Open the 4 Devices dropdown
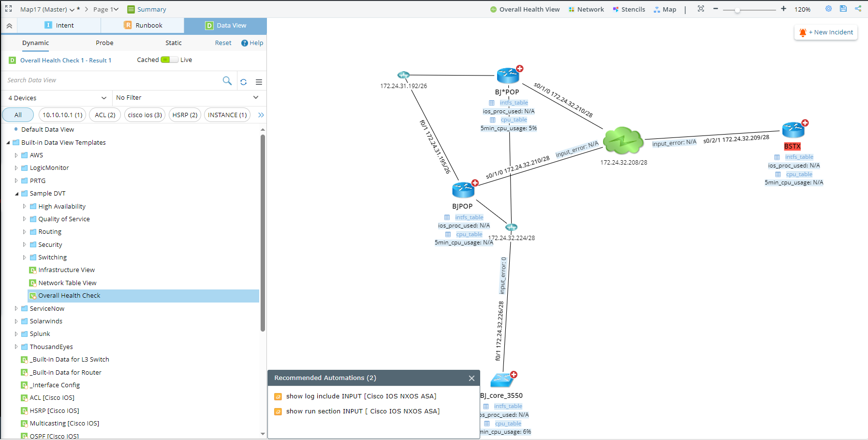The image size is (868, 440). pyautogui.click(x=57, y=98)
